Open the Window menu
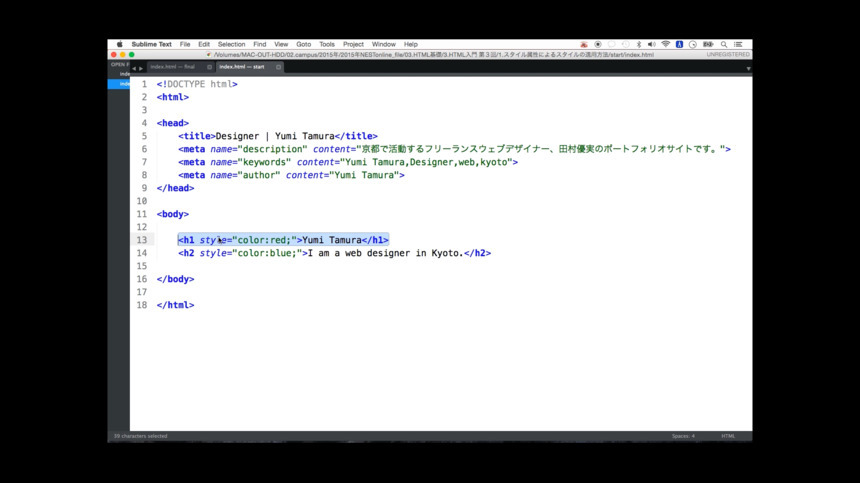Image resolution: width=860 pixels, height=483 pixels. pos(383,44)
